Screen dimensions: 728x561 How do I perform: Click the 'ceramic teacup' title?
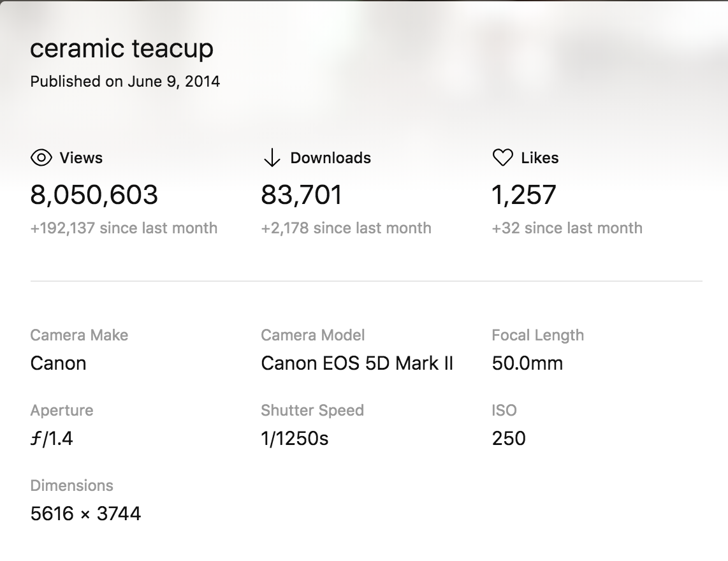point(122,49)
